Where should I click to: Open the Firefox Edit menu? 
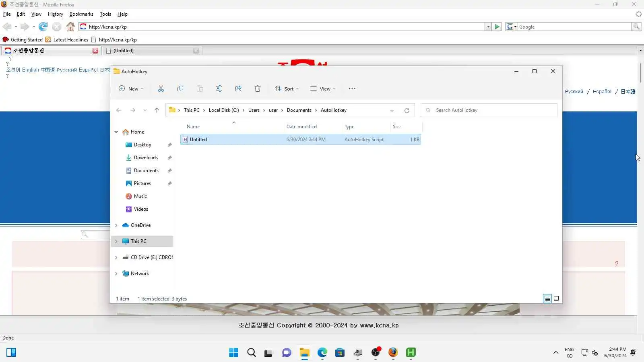[x=21, y=14]
